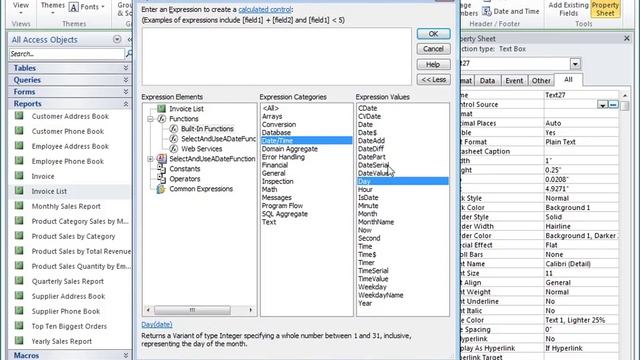
Task: Click Add Existing Fields in the ribbon
Action: pos(568,9)
